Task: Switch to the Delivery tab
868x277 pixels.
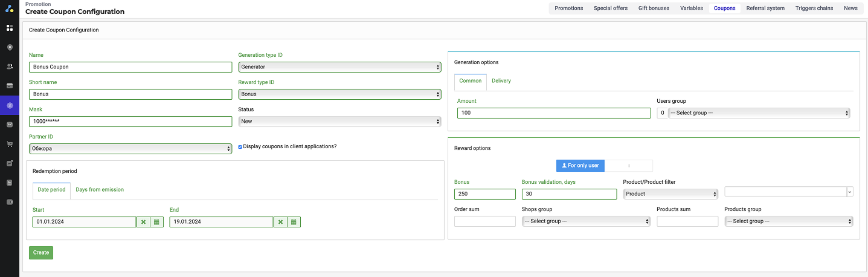Action: [501, 81]
